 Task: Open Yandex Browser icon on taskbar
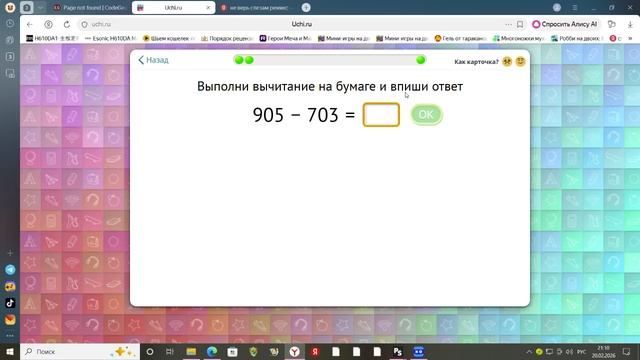tap(294, 351)
